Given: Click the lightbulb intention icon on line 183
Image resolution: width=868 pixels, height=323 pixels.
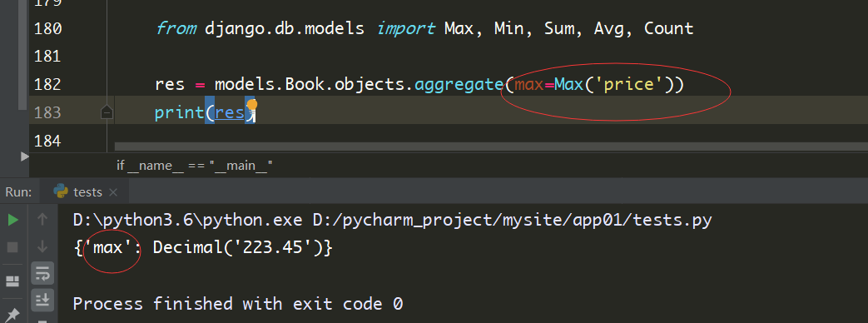Looking at the screenshot, I should tap(252, 105).
